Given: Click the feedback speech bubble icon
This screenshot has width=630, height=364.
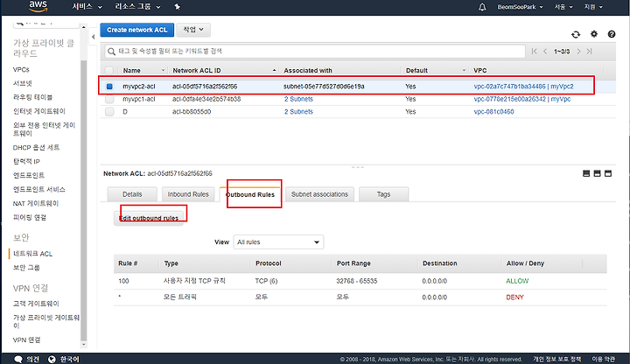Looking at the screenshot, I should coord(18,359).
